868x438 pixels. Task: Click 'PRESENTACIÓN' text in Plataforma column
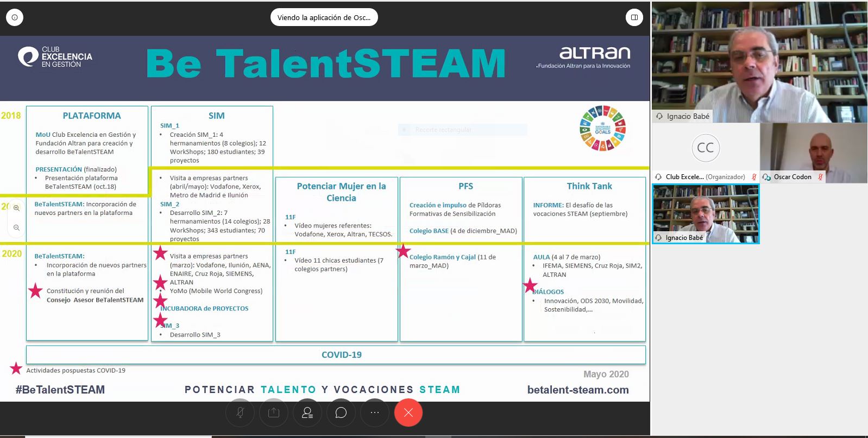tap(59, 169)
